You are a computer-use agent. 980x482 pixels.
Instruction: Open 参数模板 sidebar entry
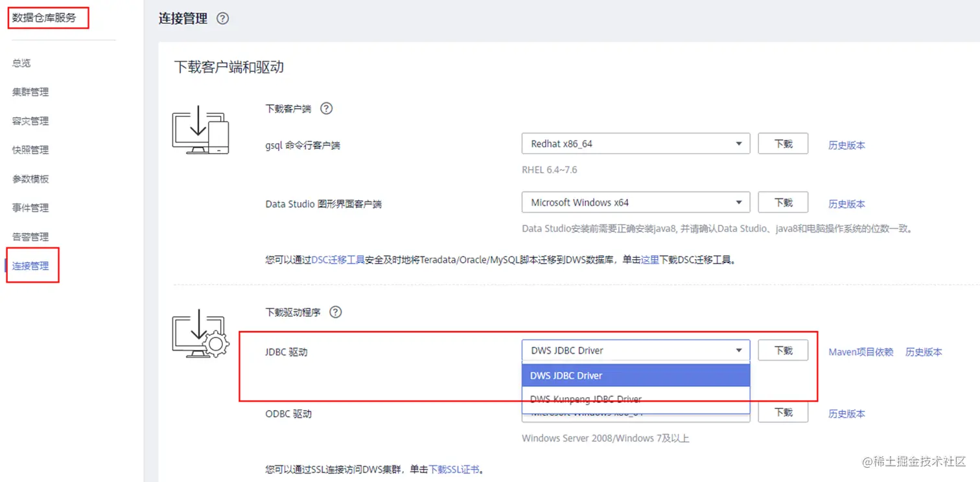(x=30, y=179)
